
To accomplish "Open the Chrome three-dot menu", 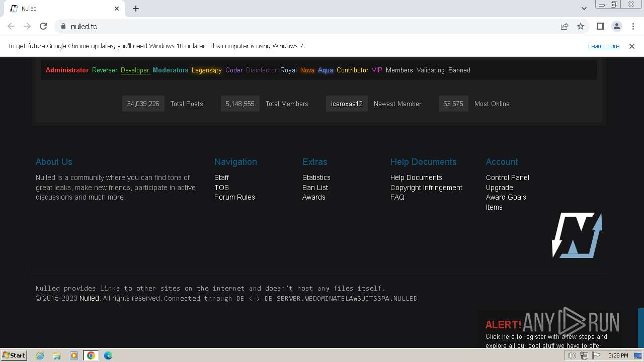I will [x=633, y=26].
